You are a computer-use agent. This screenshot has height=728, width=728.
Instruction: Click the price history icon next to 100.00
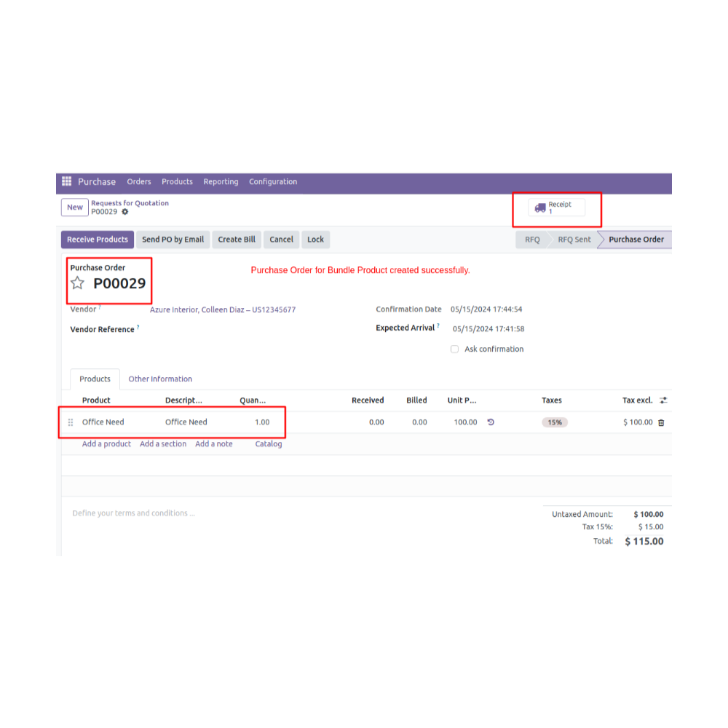pos(491,422)
